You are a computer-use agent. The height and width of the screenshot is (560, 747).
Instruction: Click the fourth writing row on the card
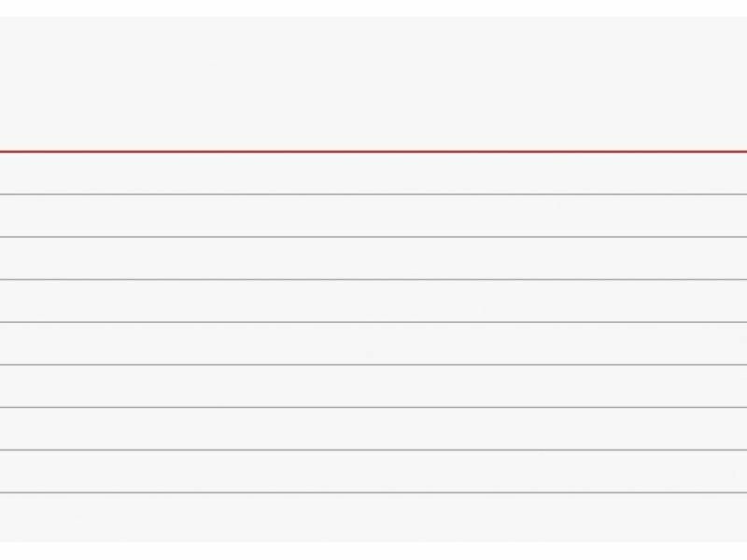click(x=373, y=301)
